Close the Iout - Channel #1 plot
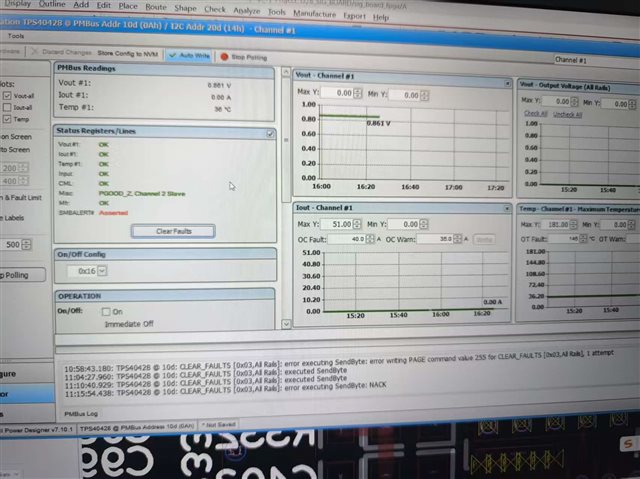Viewport: 640px width, 479px height. (507, 208)
